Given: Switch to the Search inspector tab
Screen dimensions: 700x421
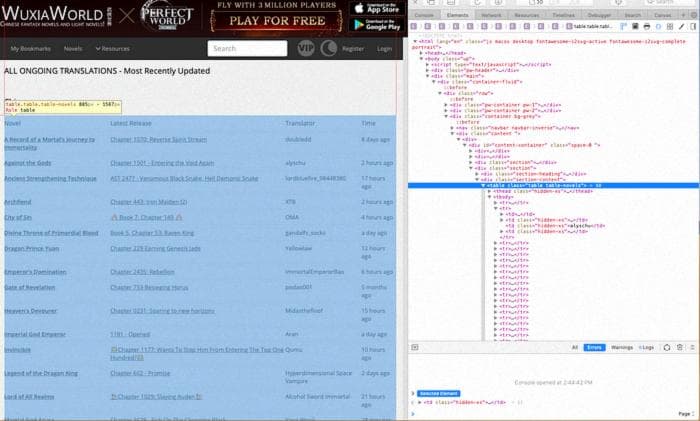Looking at the screenshot, I should pyautogui.click(x=632, y=15).
